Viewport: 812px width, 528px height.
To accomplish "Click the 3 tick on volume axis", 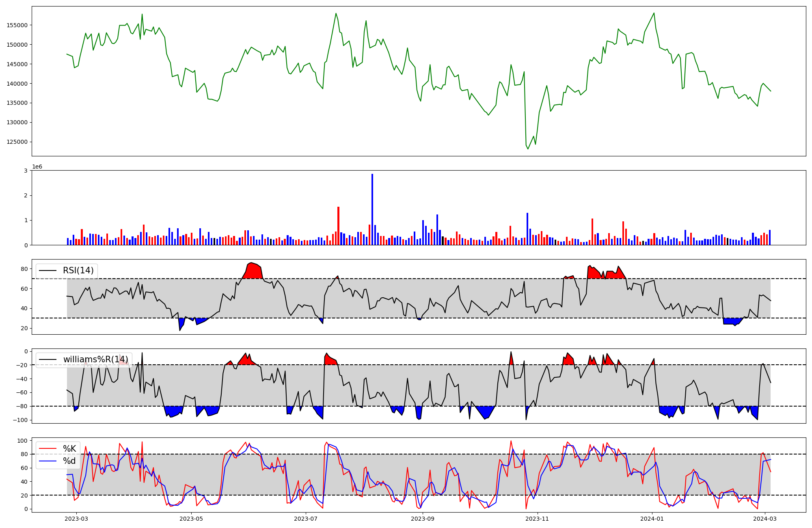I will (x=26, y=171).
